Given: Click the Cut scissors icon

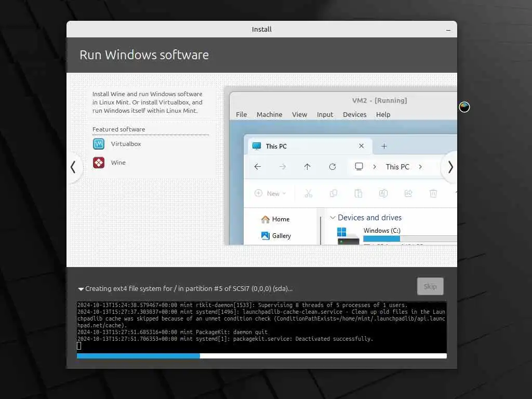Looking at the screenshot, I should [308, 193].
